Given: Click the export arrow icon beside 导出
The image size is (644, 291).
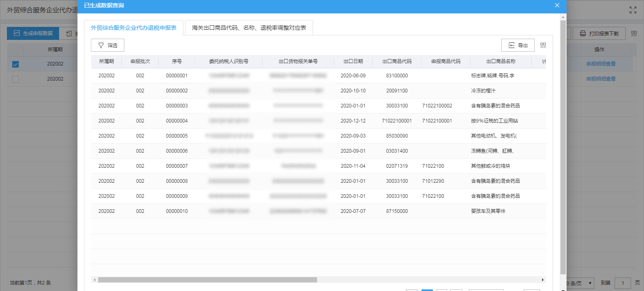Looking at the screenshot, I should 512,45.
